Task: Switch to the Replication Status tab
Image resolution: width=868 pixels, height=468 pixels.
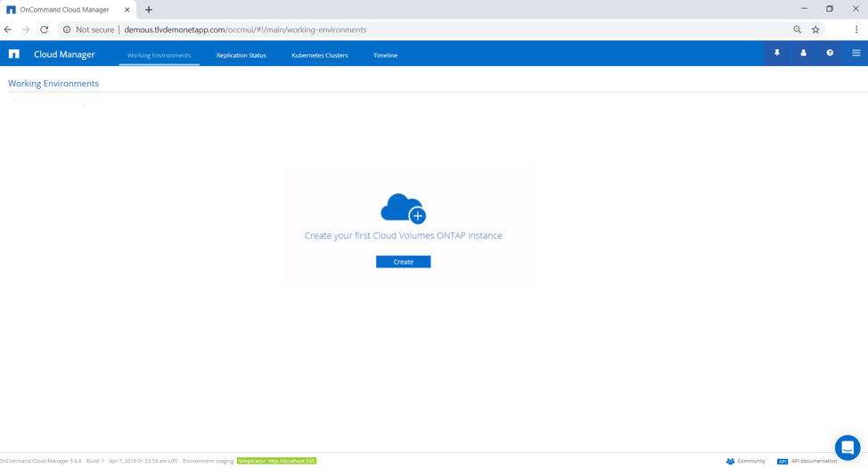Action: [x=241, y=55]
